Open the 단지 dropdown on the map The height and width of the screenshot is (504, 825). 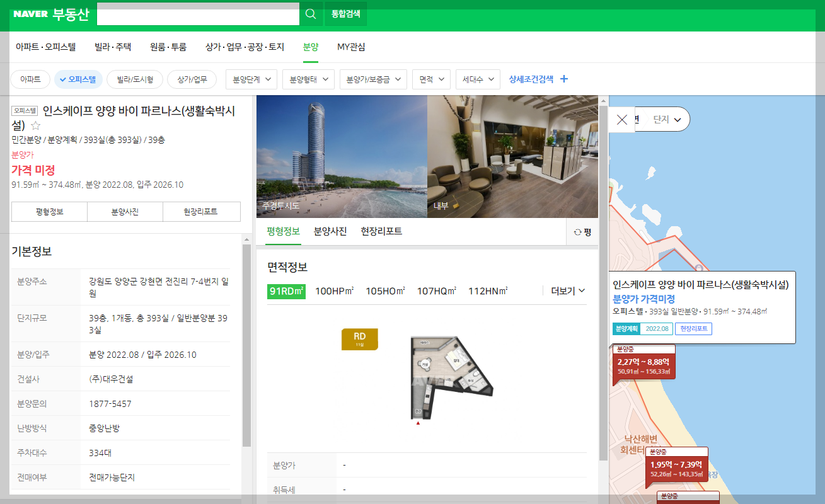click(x=667, y=119)
